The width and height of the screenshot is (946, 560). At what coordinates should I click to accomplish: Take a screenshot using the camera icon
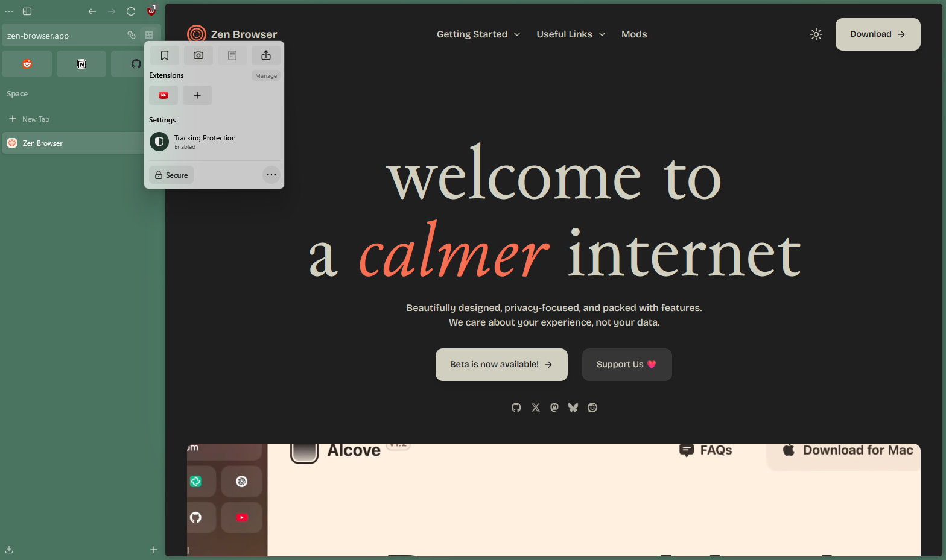pyautogui.click(x=198, y=55)
